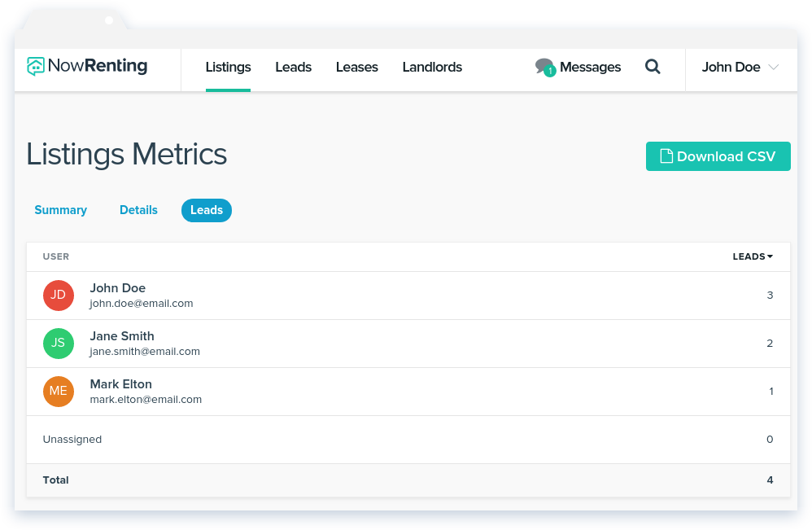The width and height of the screenshot is (812, 530).
Task: Click the Jane Smith name
Action: point(122,336)
